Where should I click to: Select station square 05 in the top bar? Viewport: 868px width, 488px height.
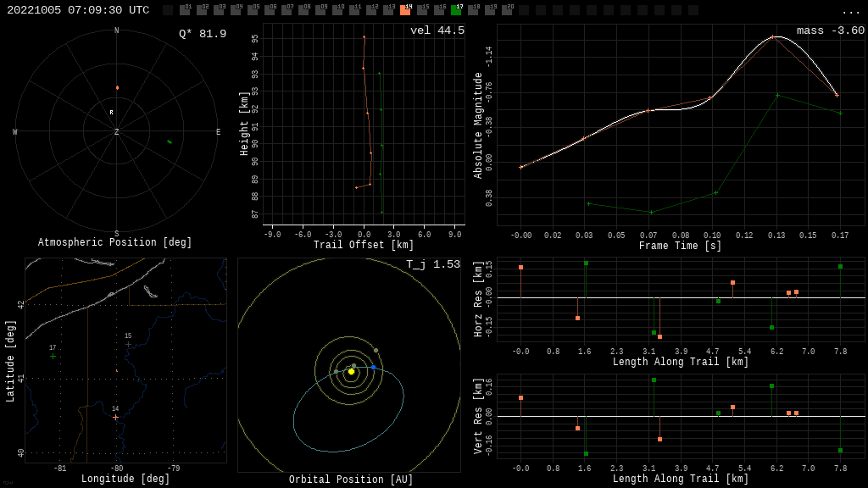point(253,10)
